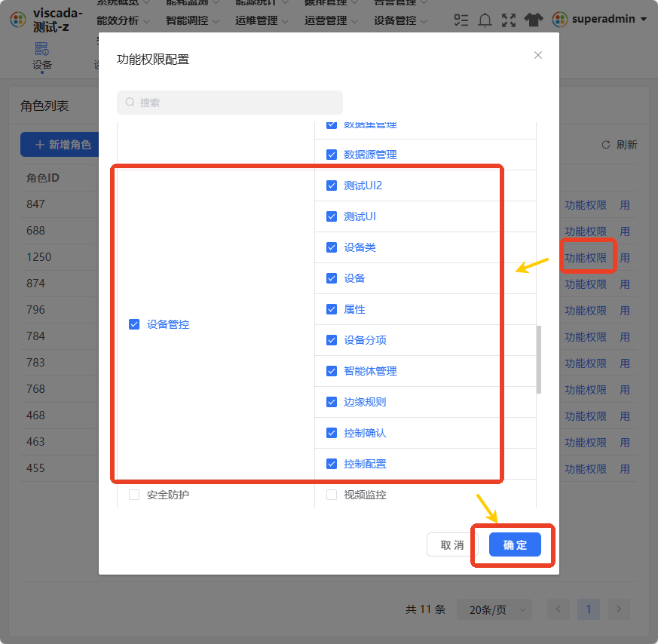Expand the 运营管理 menu

pos(331,20)
